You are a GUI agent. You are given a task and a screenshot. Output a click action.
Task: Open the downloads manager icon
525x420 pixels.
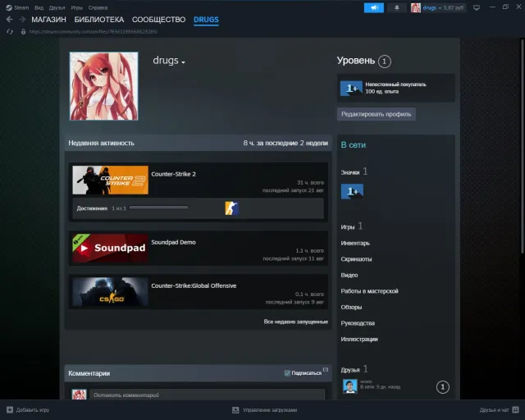click(235, 410)
